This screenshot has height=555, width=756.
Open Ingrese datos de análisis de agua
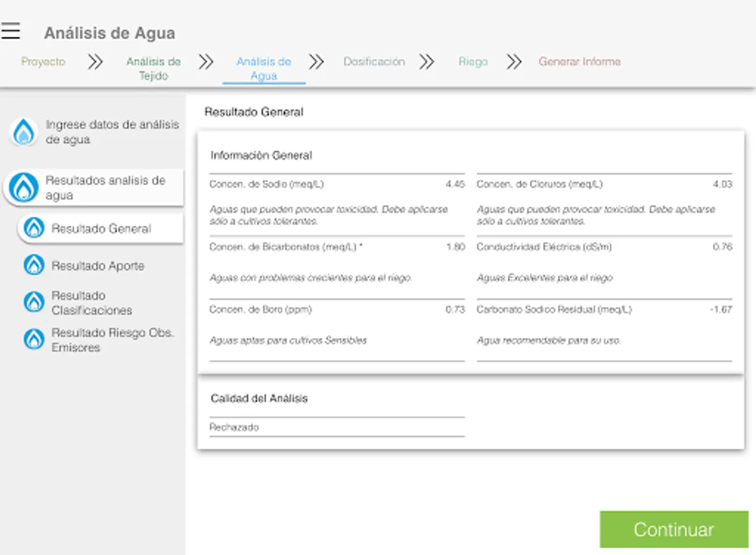coord(112,132)
